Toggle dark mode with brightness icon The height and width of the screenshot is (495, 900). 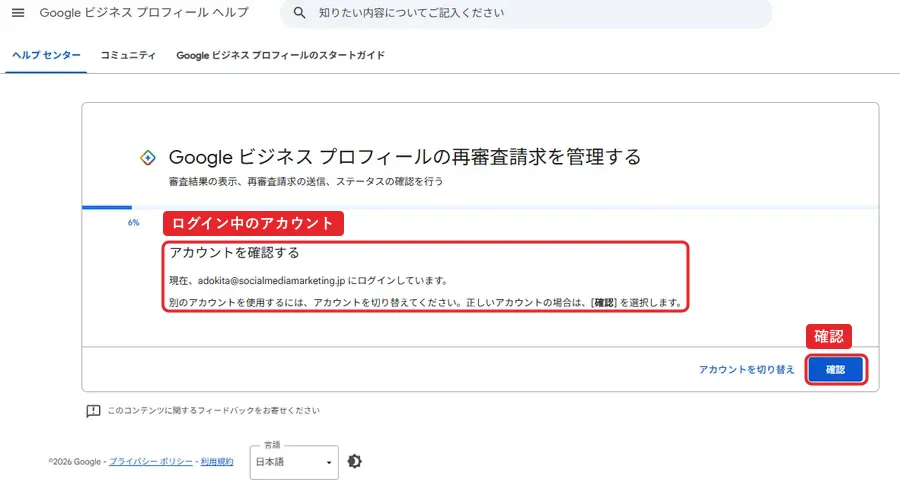pyautogui.click(x=355, y=462)
